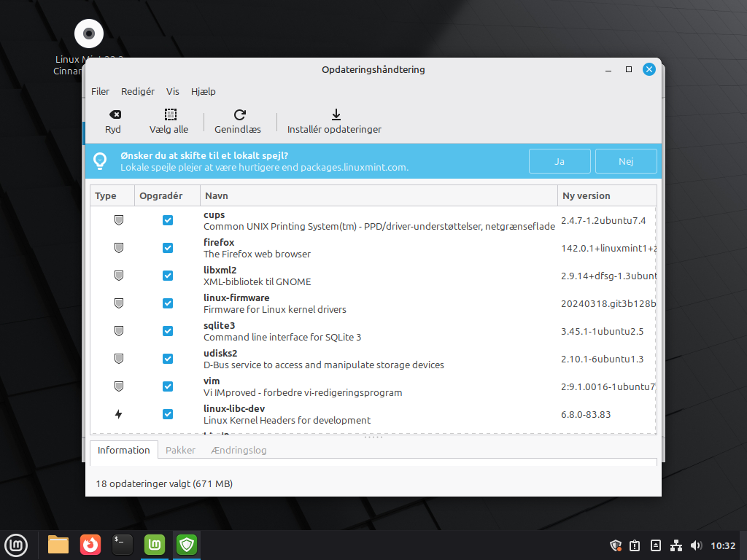Viewport: 747px width, 560px height.
Task: Click the Ryd (clear) toolbar icon
Action: 113,115
